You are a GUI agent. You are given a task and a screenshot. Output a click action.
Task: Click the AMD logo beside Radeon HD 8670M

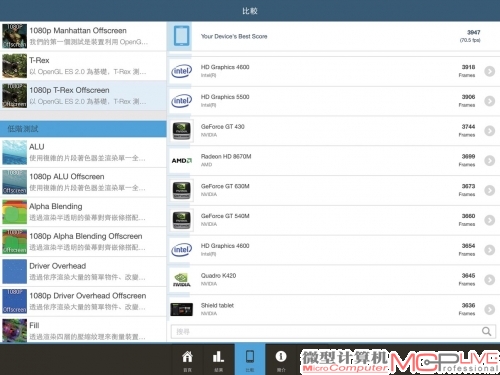[182, 161]
